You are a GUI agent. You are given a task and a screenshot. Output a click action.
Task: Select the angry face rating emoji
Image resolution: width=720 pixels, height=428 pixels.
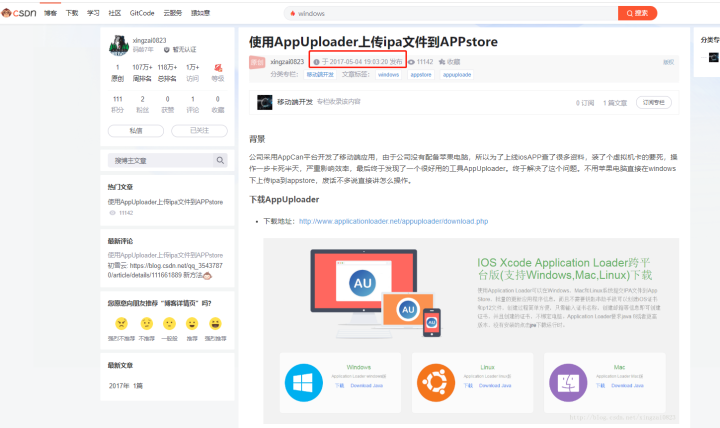pyautogui.click(x=121, y=323)
